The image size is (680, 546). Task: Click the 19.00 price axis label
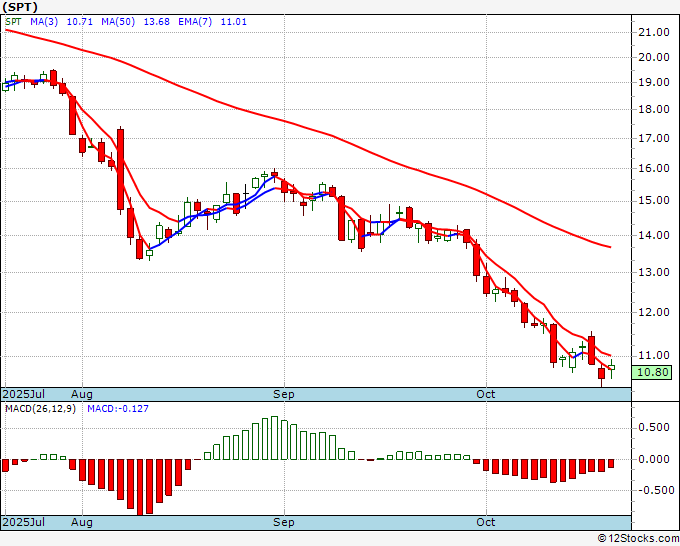(x=654, y=82)
